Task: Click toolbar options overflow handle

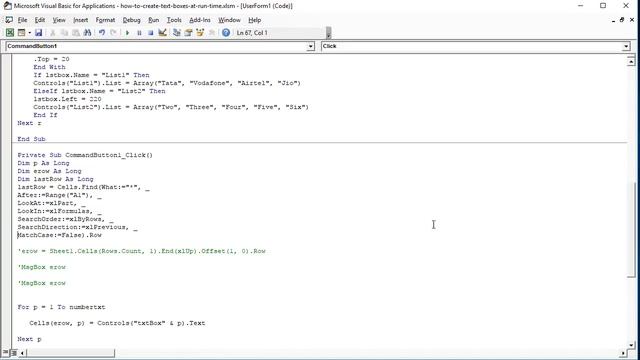Action: coord(329,33)
